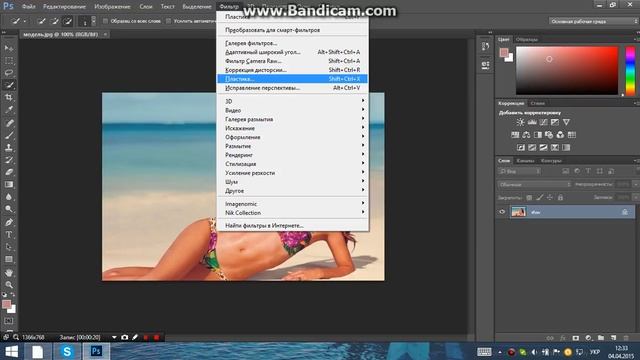The image size is (640, 360).
Task: Select the Blur tool
Action: click(9, 197)
